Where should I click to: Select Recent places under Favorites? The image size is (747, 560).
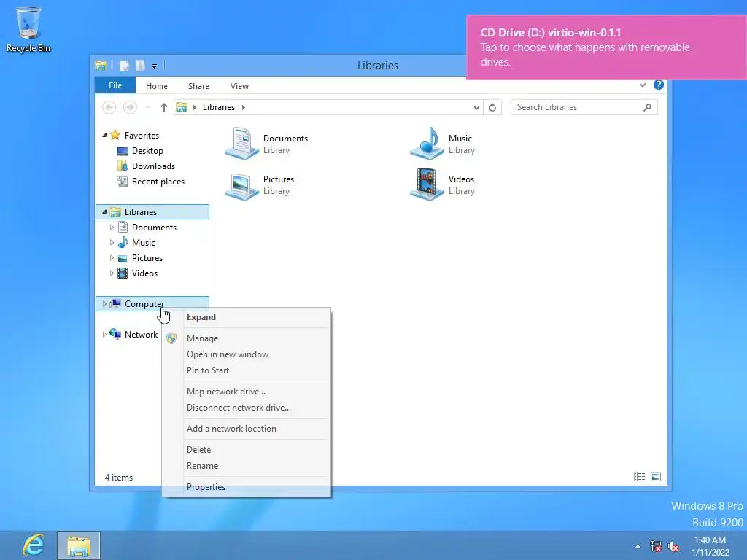coord(158,182)
